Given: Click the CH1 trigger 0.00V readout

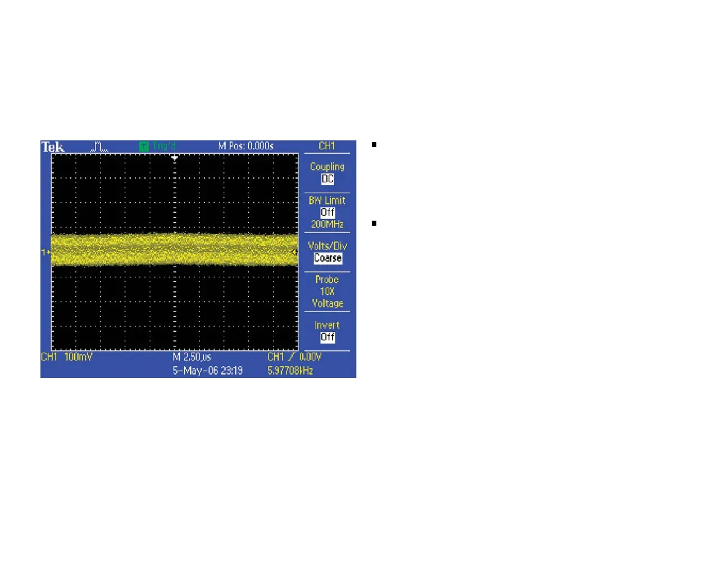Looking at the screenshot, I should 294,357.
